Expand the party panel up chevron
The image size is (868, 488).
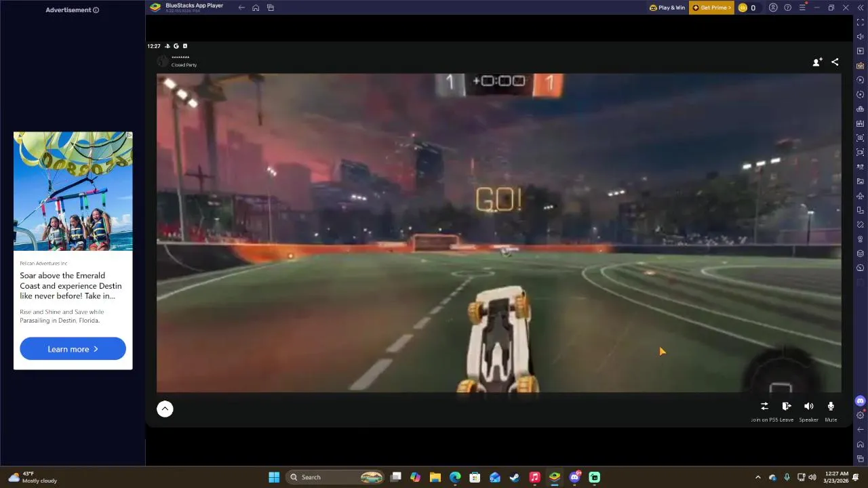(165, 409)
